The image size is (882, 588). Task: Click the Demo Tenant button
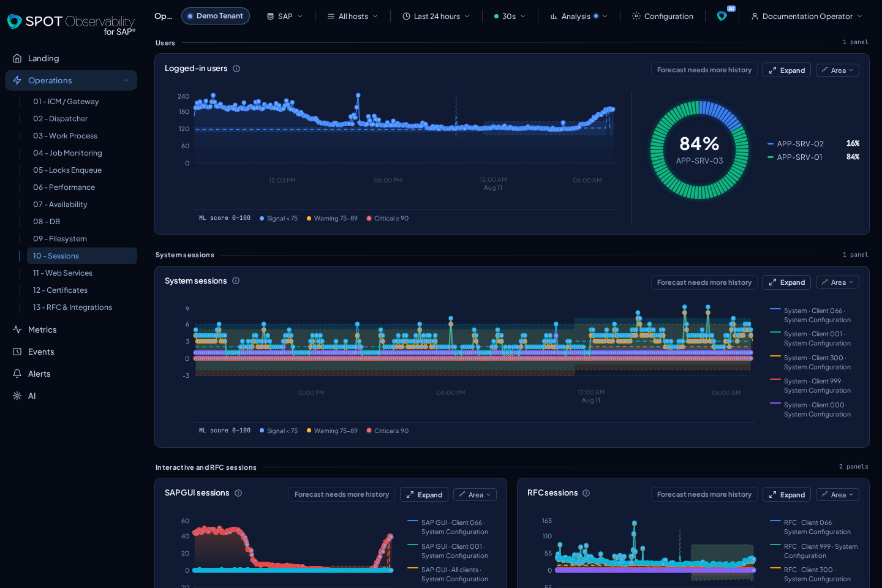pyautogui.click(x=216, y=16)
